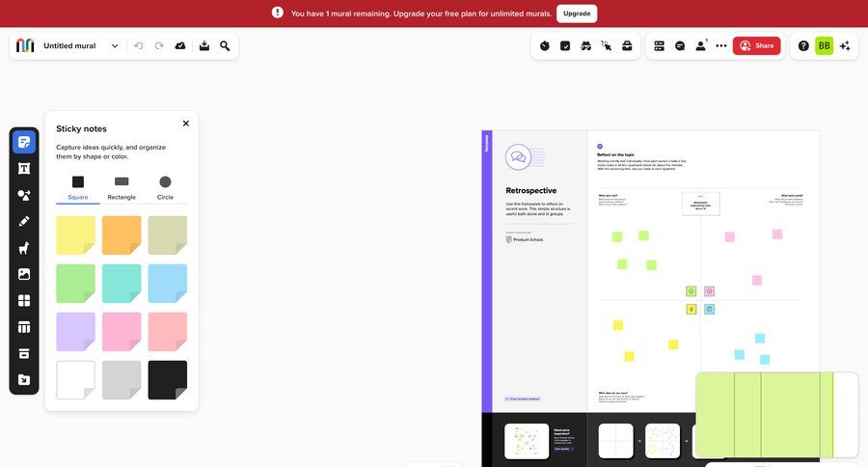Click the Upgrade button in red banner
Viewport: 868px width, 467px height.
coord(577,14)
